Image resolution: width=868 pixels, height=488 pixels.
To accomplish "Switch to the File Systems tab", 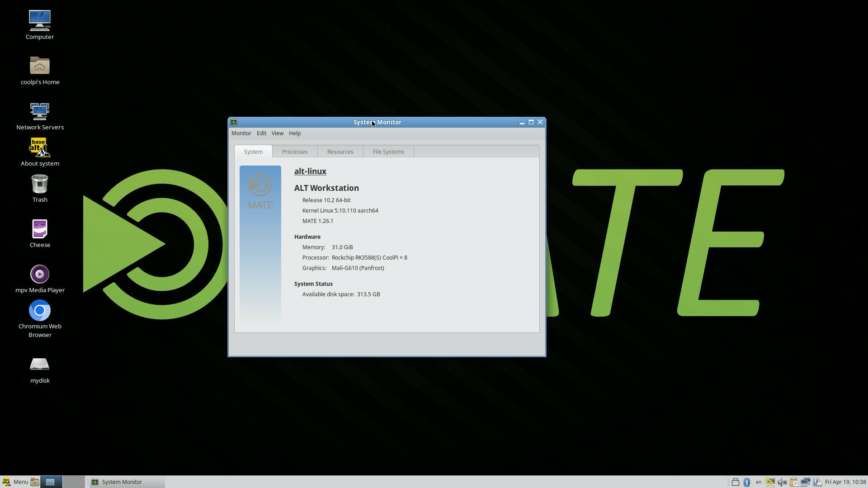I will click(388, 152).
